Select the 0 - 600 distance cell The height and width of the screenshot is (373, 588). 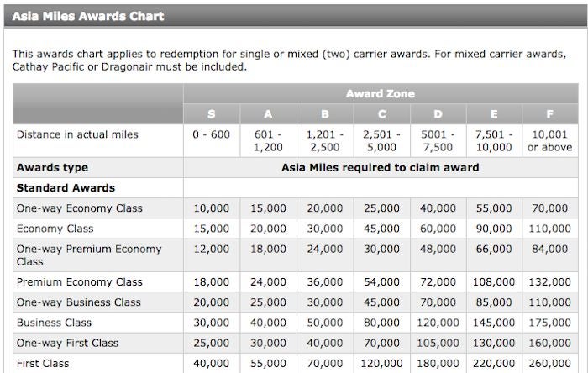click(x=211, y=134)
